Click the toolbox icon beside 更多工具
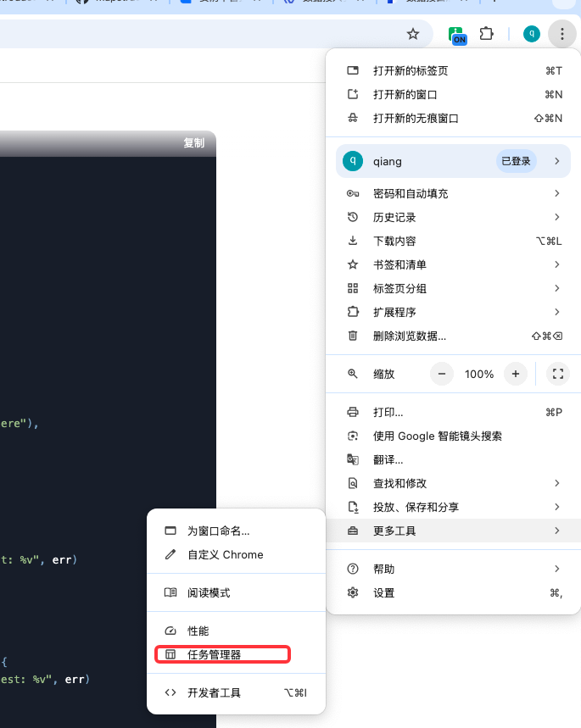Viewport: 581px width, 728px height. point(353,531)
